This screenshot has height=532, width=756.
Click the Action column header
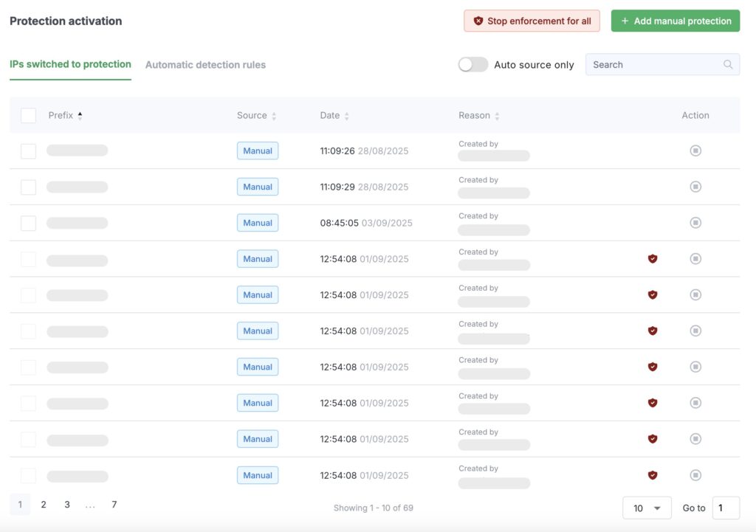coord(695,115)
